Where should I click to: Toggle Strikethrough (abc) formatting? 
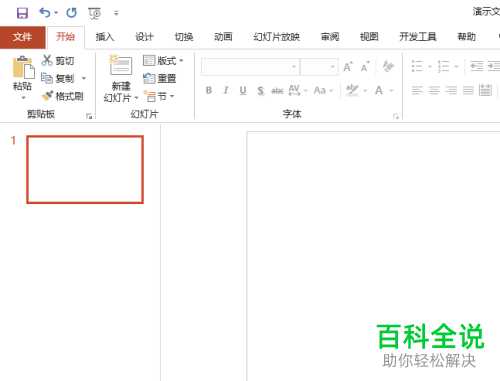coord(277,91)
